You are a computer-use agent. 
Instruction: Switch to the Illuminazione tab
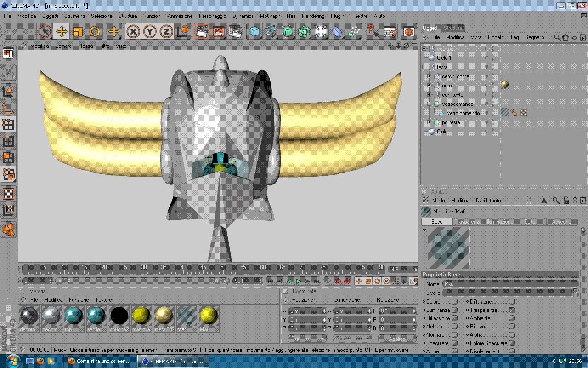(499, 222)
